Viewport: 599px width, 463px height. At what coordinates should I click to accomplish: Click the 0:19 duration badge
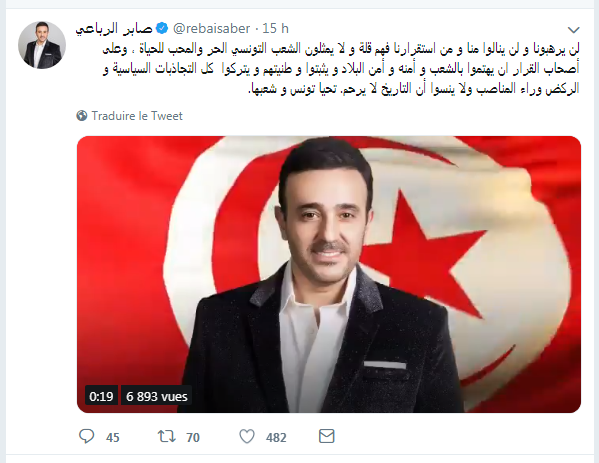tap(101, 397)
